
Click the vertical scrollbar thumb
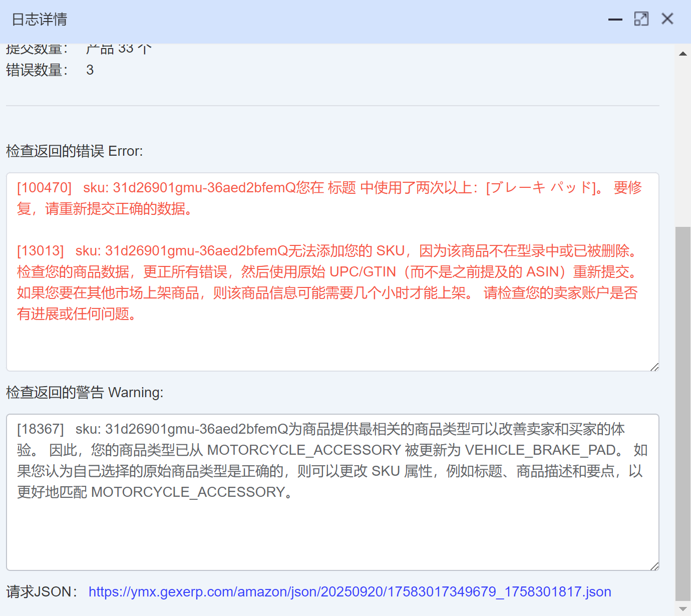coord(682,411)
